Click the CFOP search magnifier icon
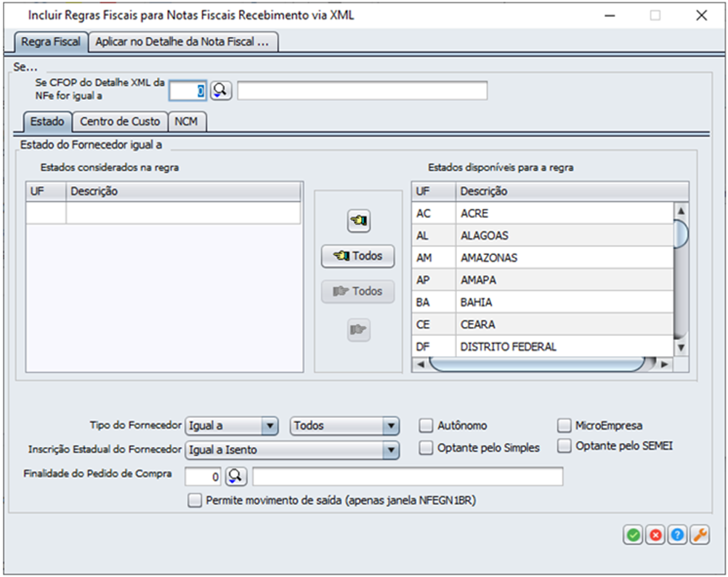Image resolution: width=728 pixels, height=577 pixels. pyautogui.click(x=220, y=90)
